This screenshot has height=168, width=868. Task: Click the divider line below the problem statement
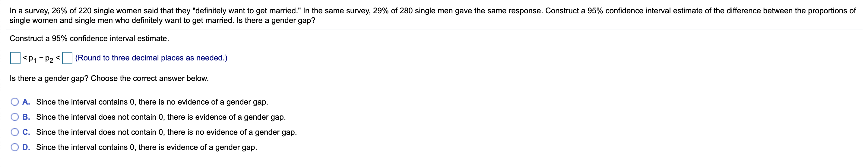coord(434,30)
